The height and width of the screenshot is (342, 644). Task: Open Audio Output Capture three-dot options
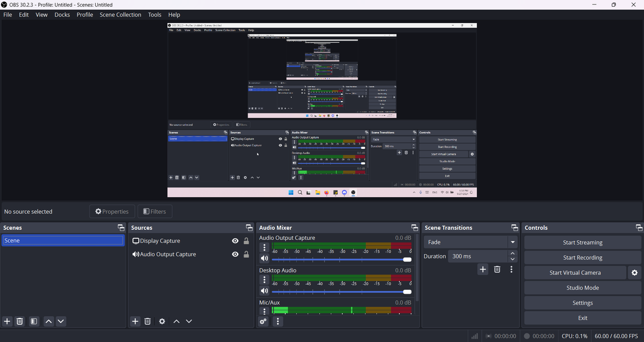(x=265, y=247)
